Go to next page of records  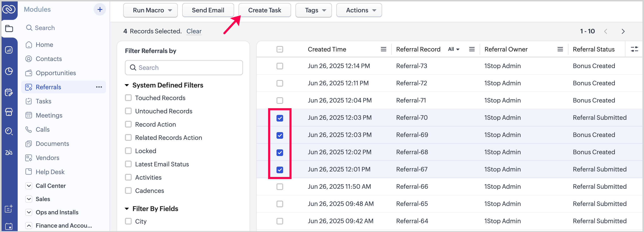623,31
